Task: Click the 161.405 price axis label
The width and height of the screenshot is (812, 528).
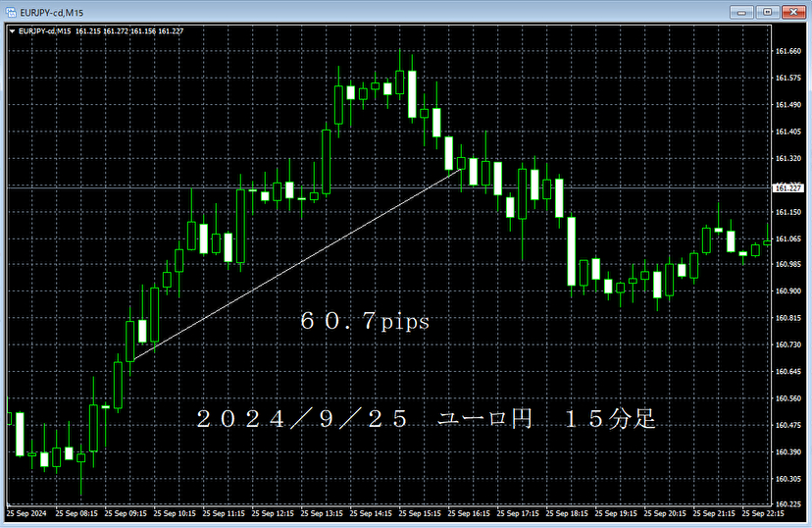Action: 788,132
